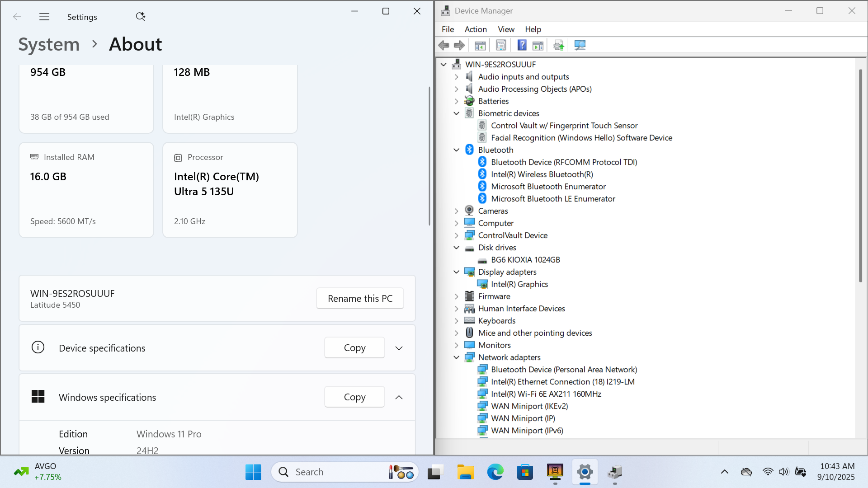Select Intel(R) Wireless Bluetooth(R) device
Image resolution: width=868 pixels, height=488 pixels.
tap(542, 174)
